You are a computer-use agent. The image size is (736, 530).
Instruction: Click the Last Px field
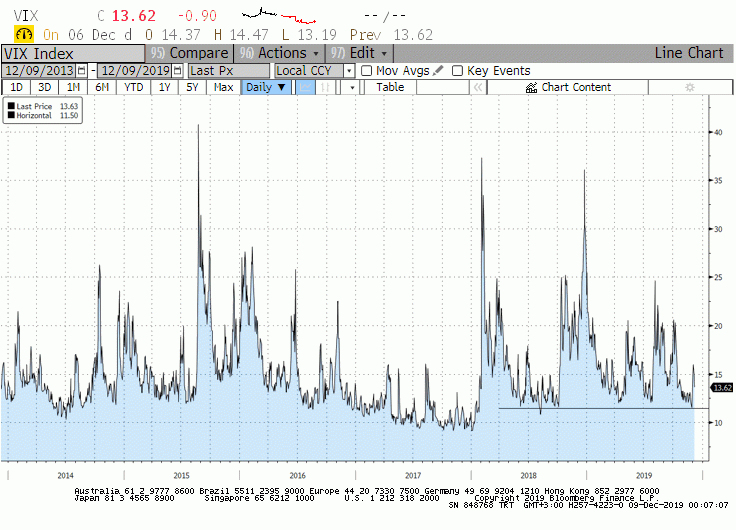(229, 71)
